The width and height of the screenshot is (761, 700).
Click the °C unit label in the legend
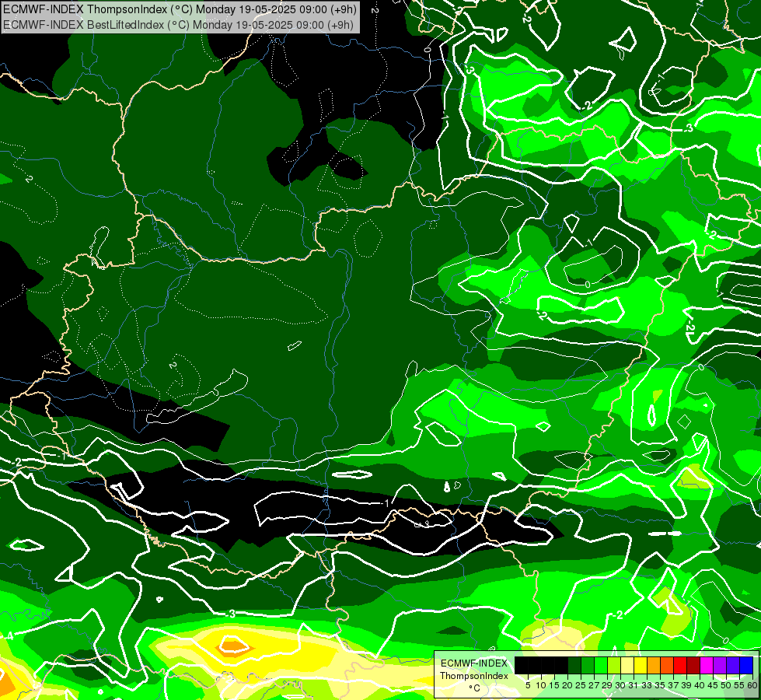pos(475,688)
